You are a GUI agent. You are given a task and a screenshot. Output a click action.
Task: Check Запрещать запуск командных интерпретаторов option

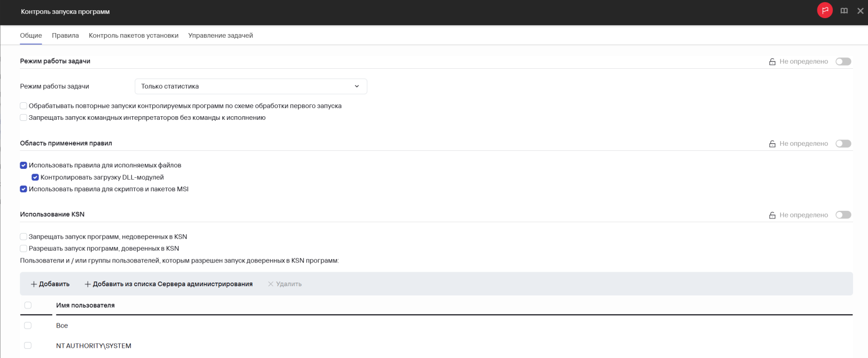click(23, 118)
